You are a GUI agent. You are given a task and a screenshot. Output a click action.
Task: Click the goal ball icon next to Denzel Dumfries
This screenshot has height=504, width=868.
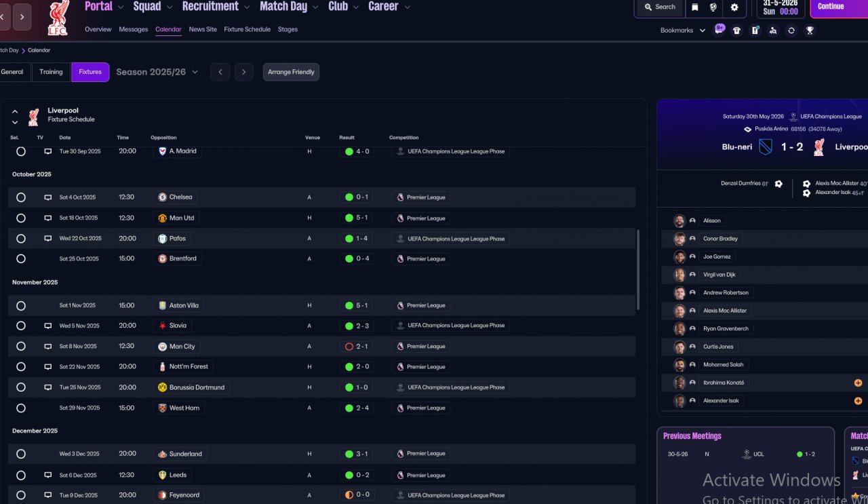tap(778, 184)
